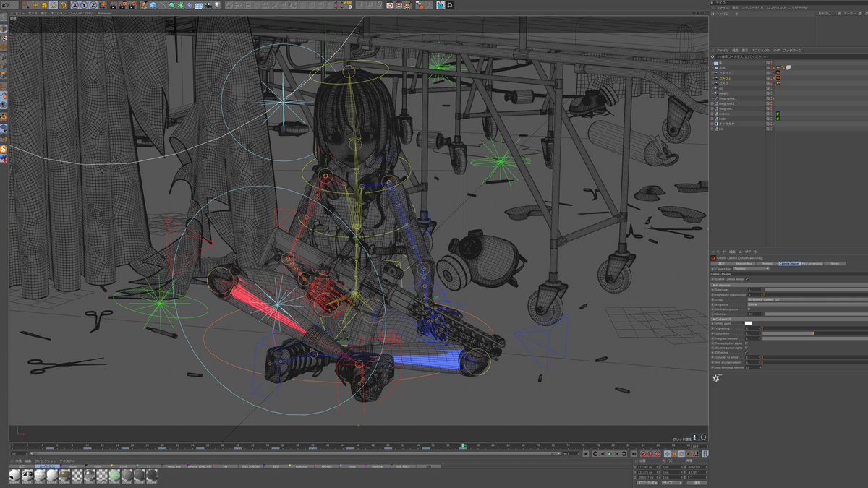Collapse the AI denoiser section
Viewport: 868px width, 488px height.
(714, 285)
